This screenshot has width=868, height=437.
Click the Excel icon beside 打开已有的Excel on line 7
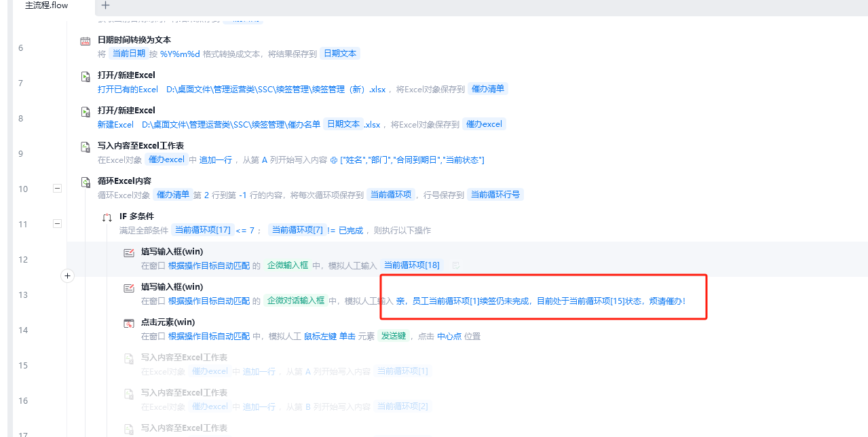pos(86,77)
